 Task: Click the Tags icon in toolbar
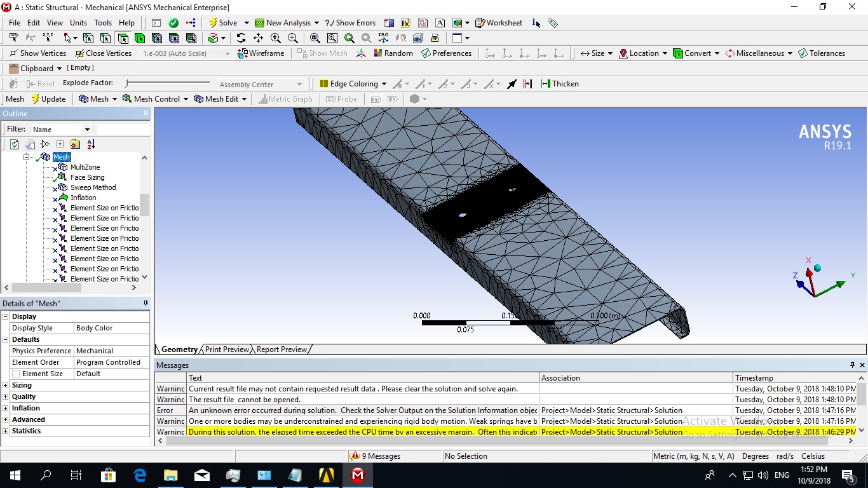pyautogui.click(x=553, y=23)
